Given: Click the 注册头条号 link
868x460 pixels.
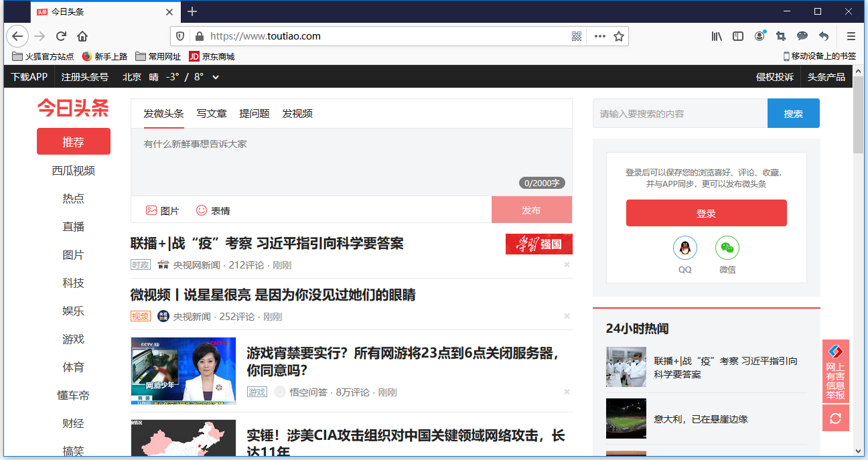Looking at the screenshot, I should point(85,77).
